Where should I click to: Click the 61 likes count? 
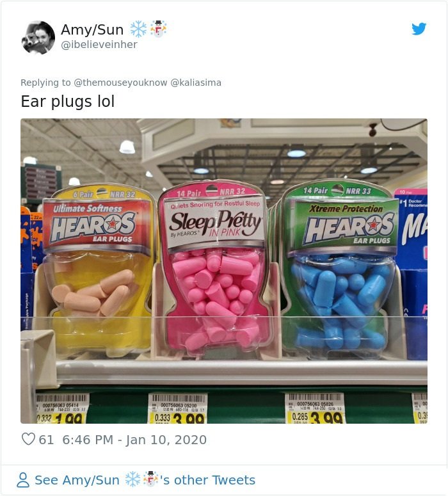pos(46,440)
